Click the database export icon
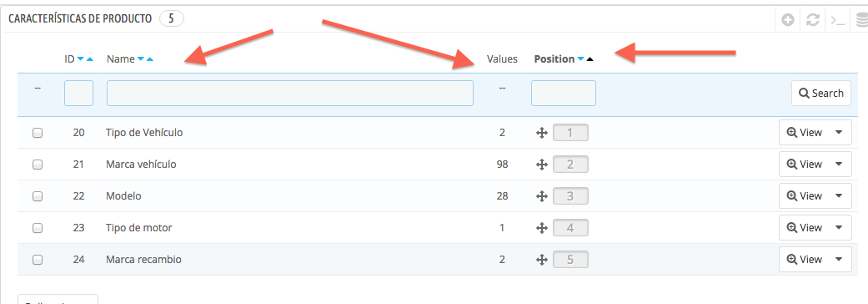Screen dimensions: 868x304 (x=862, y=20)
